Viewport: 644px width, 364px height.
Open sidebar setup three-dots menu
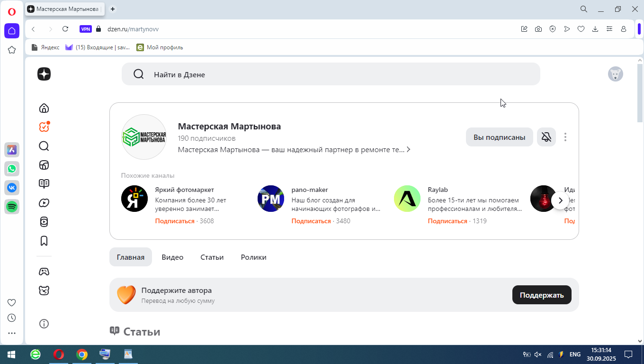click(12, 333)
